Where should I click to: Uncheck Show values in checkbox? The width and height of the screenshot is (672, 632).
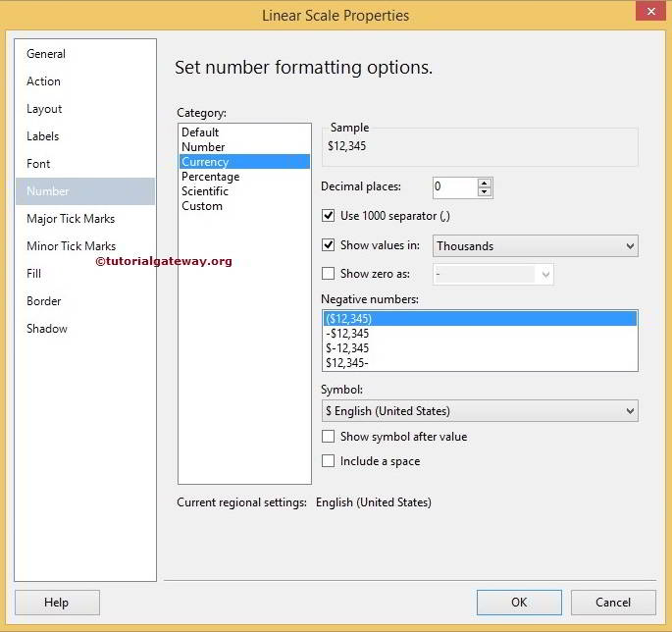[x=329, y=244]
